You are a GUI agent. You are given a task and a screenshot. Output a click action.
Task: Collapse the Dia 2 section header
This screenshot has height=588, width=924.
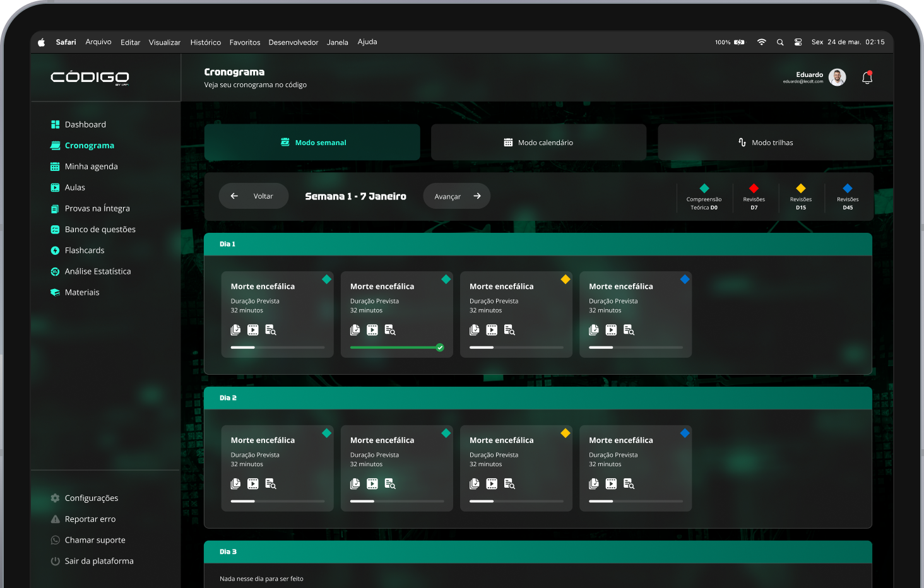[538, 398]
